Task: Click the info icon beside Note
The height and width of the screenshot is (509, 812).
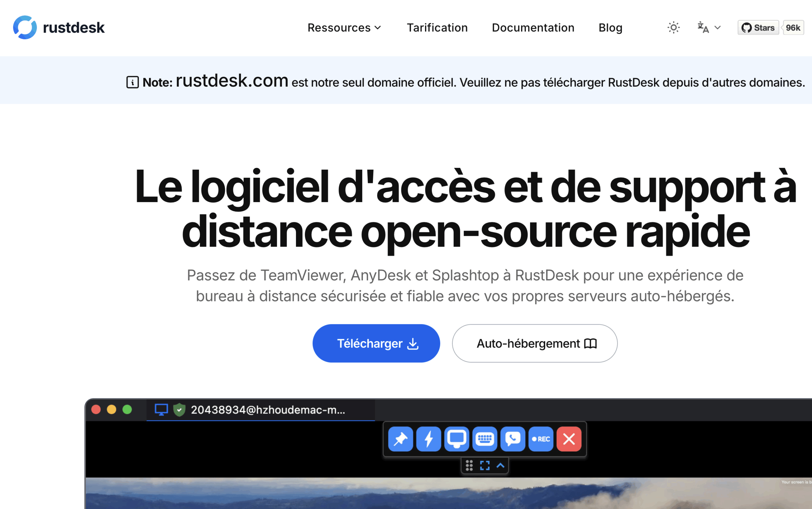Action: point(132,82)
